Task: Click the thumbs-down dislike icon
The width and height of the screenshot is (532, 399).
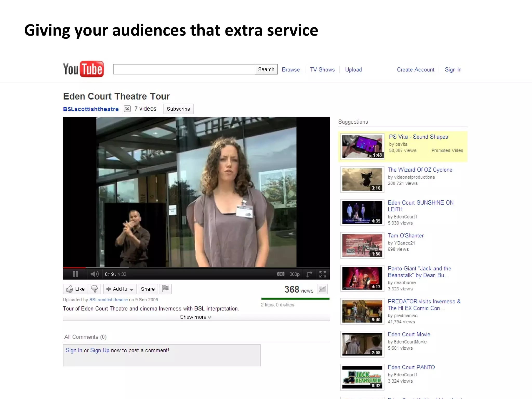Action: click(x=94, y=289)
